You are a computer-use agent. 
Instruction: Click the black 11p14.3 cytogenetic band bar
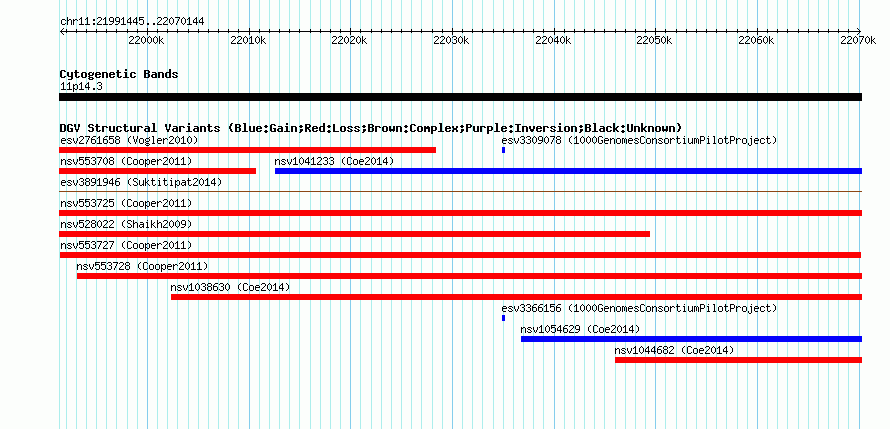(x=460, y=97)
